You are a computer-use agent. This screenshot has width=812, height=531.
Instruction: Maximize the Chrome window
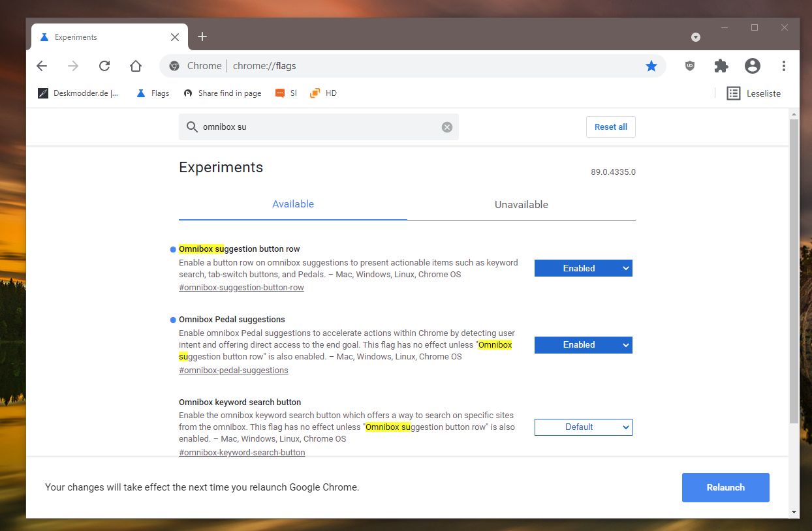click(755, 27)
